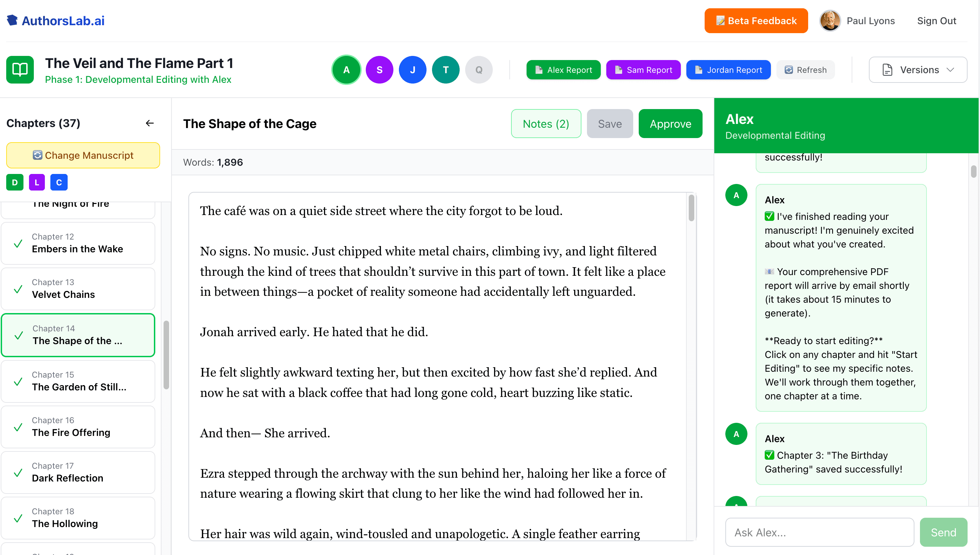
Task: Open the Jordan Report tab
Action: coord(728,69)
